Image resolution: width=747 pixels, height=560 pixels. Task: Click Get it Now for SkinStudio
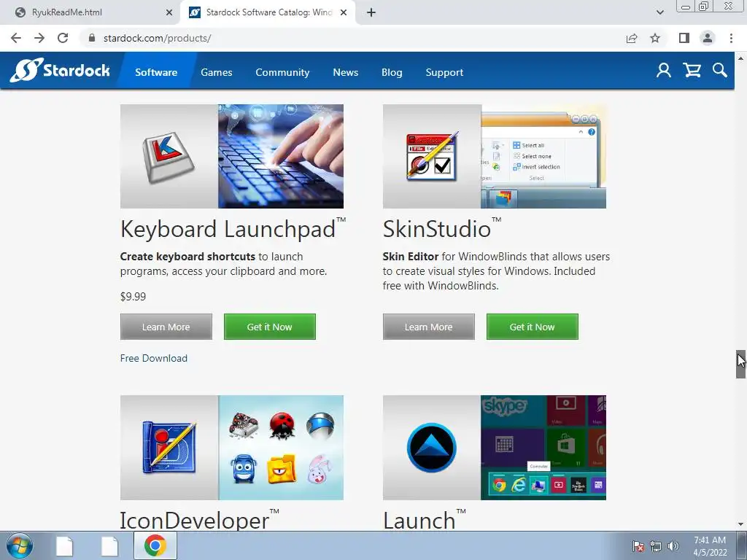click(532, 327)
